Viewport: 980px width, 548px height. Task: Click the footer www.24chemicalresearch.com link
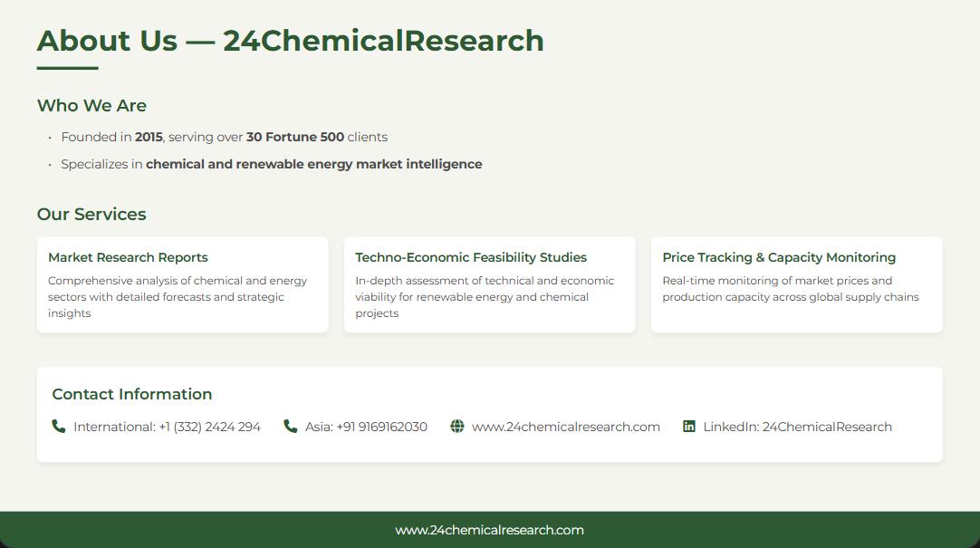pyautogui.click(x=489, y=530)
